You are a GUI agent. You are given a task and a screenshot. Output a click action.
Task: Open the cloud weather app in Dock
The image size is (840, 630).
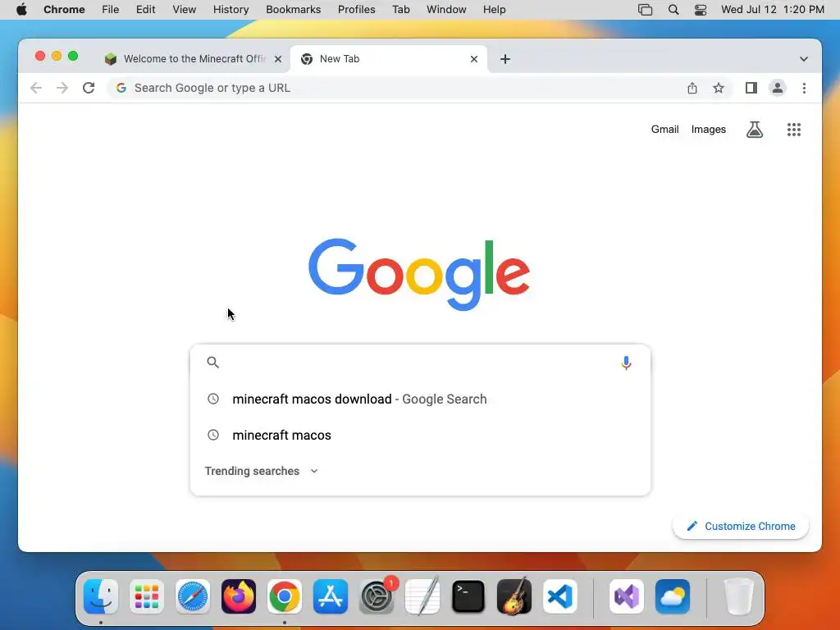coord(673,596)
